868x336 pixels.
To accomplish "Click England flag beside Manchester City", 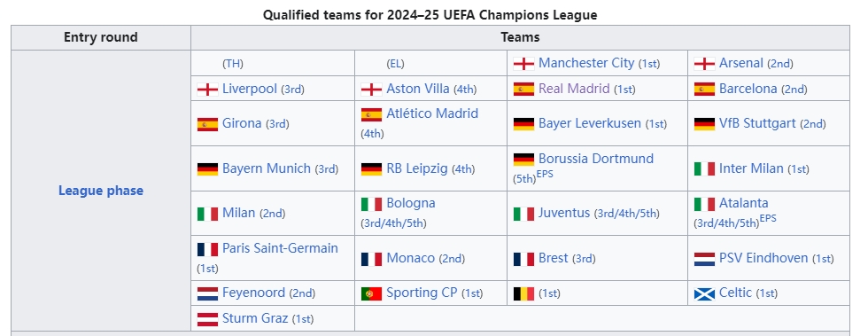I will [x=523, y=64].
